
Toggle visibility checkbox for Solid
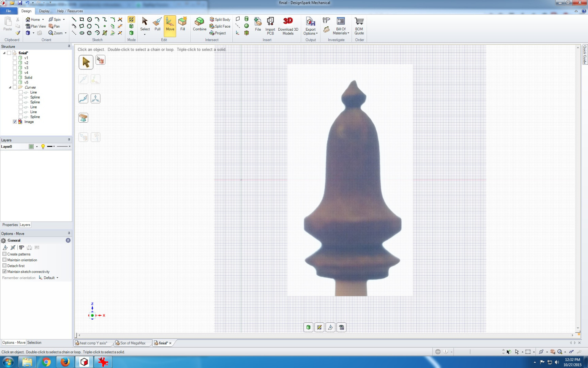coord(15,77)
